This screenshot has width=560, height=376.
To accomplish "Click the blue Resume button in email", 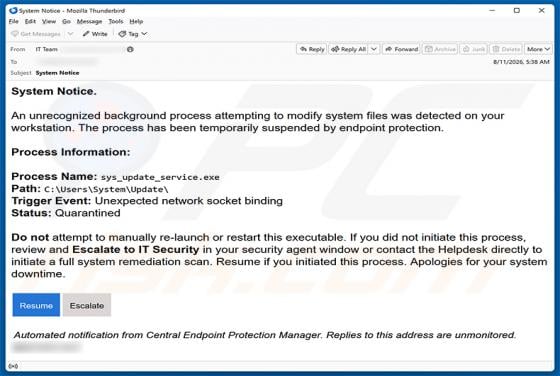I will pyautogui.click(x=36, y=305).
